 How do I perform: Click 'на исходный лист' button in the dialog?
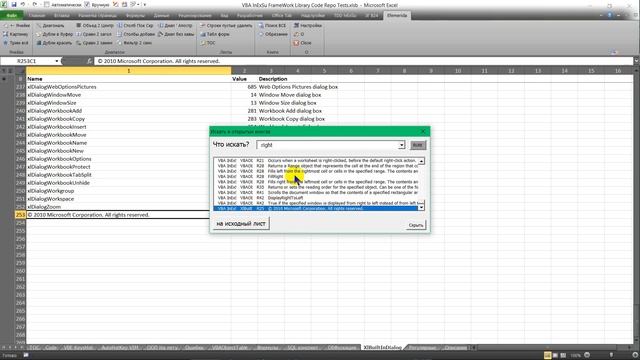point(241,224)
